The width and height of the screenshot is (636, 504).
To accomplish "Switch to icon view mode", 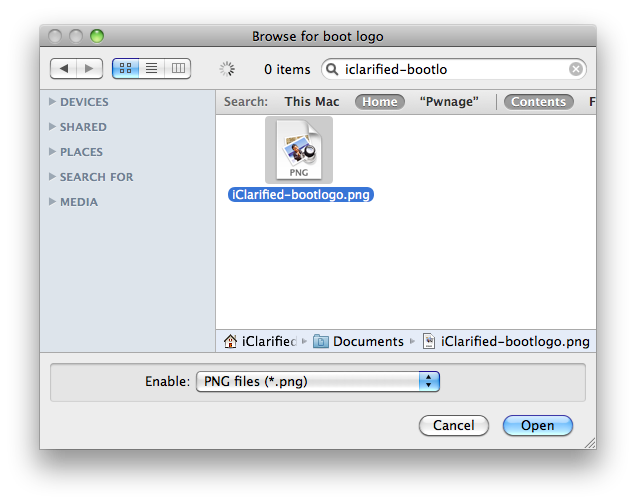I will click(x=126, y=69).
